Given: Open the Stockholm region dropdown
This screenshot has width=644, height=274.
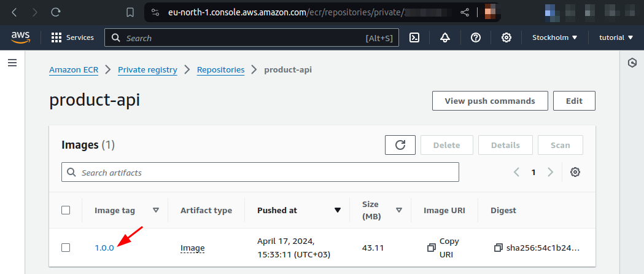Looking at the screenshot, I should pos(555,38).
